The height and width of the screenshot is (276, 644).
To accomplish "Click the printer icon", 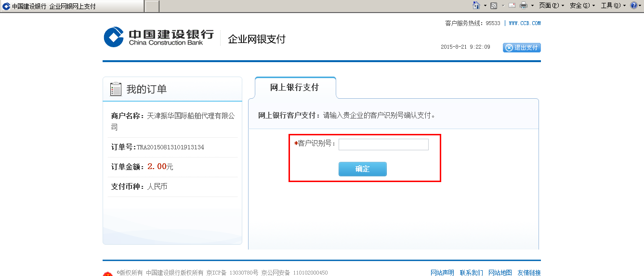I will (x=524, y=6).
